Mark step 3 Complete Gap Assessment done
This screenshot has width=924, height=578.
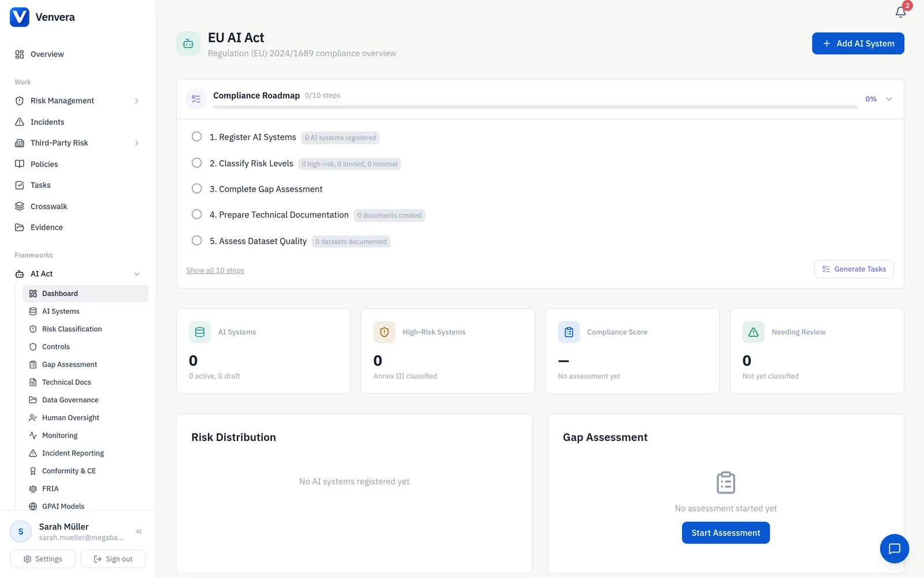pos(197,188)
